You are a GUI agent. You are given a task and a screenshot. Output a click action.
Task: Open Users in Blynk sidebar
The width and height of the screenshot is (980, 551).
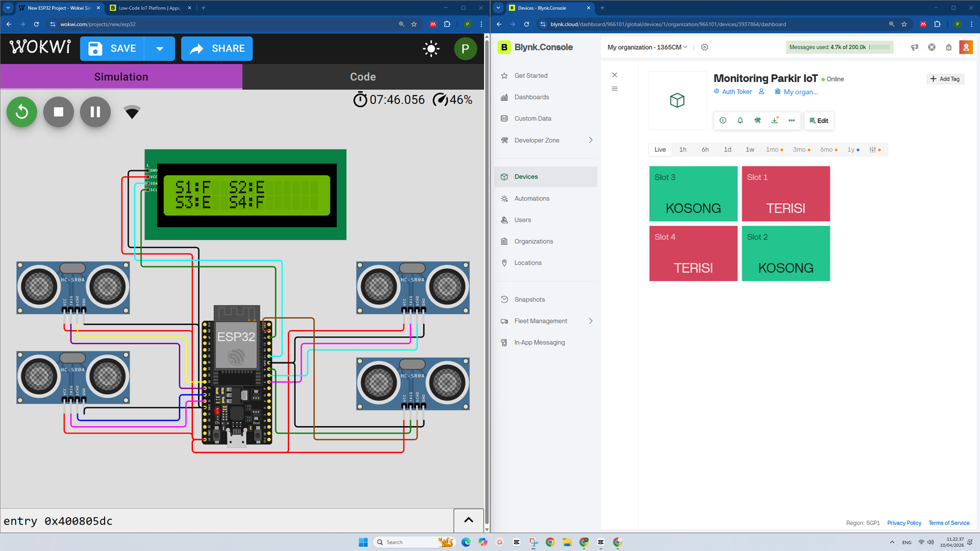pyautogui.click(x=522, y=220)
